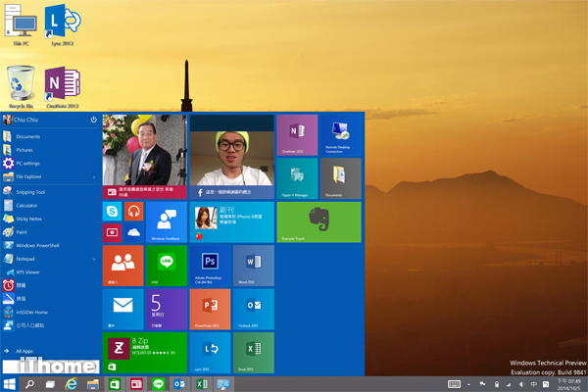The height and width of the screenshot is (392, 588).
Task: Click the Internet Explorer taskbar icon
Action: coord(72,384)
